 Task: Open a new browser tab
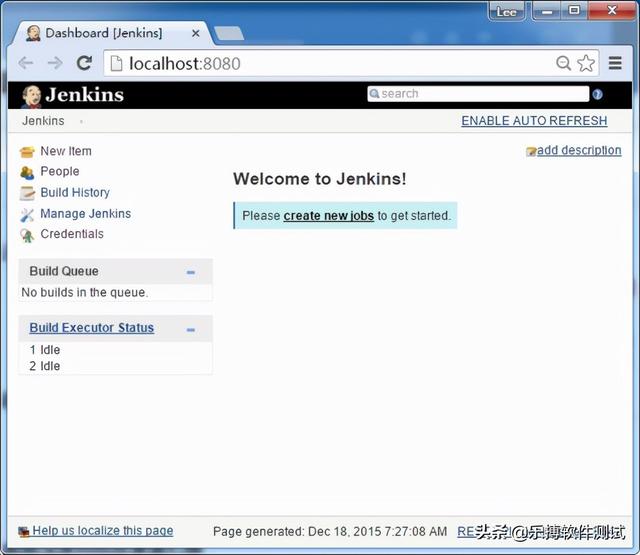tap(229, 34)
